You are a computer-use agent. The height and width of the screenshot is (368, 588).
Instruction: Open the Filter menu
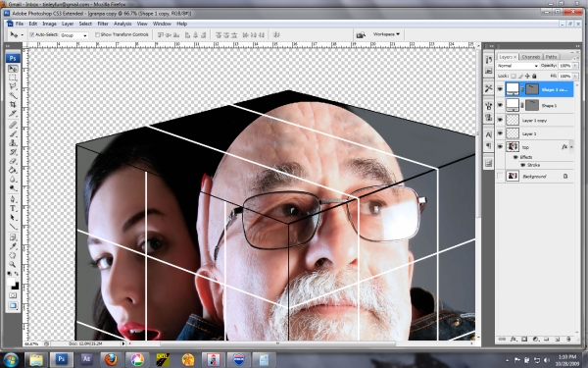(x=103, y=24)
